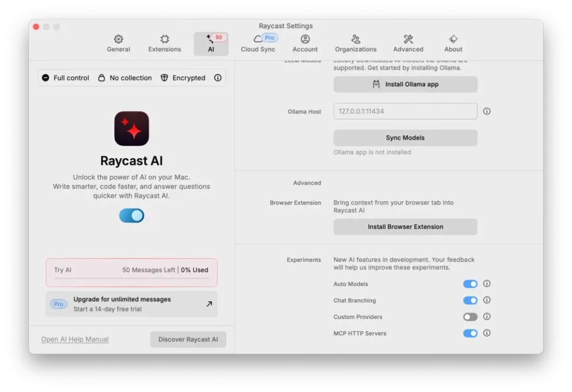572x392 pixels.
Task: Click the Sync Models button
Action: point(405,138)
